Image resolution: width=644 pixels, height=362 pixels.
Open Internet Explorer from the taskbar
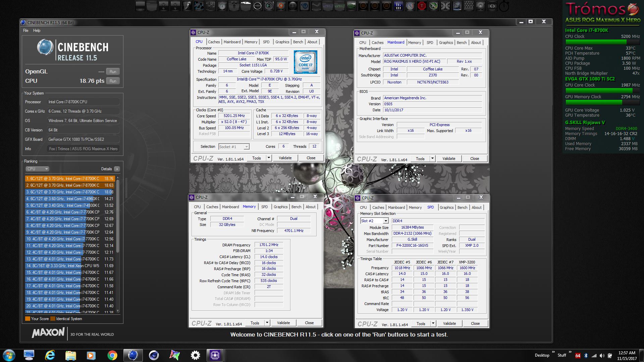tap(50, 355)
